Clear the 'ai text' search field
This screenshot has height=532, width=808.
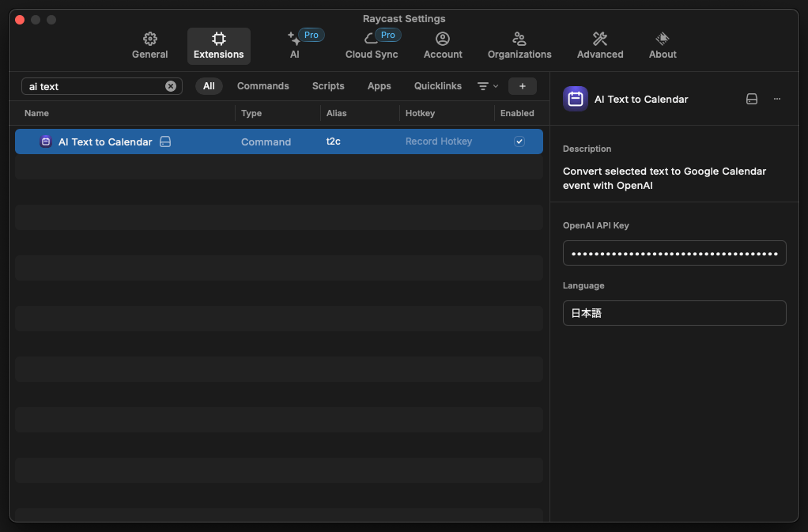tap(171, 86)
